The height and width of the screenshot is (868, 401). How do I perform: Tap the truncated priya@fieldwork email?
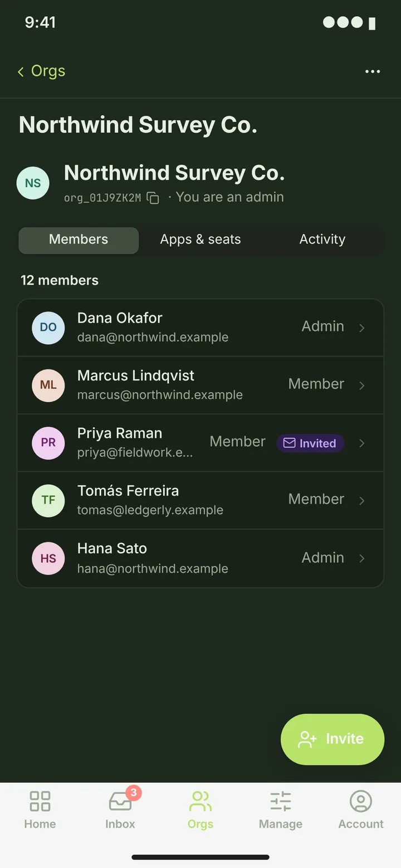tap(135, 453)
